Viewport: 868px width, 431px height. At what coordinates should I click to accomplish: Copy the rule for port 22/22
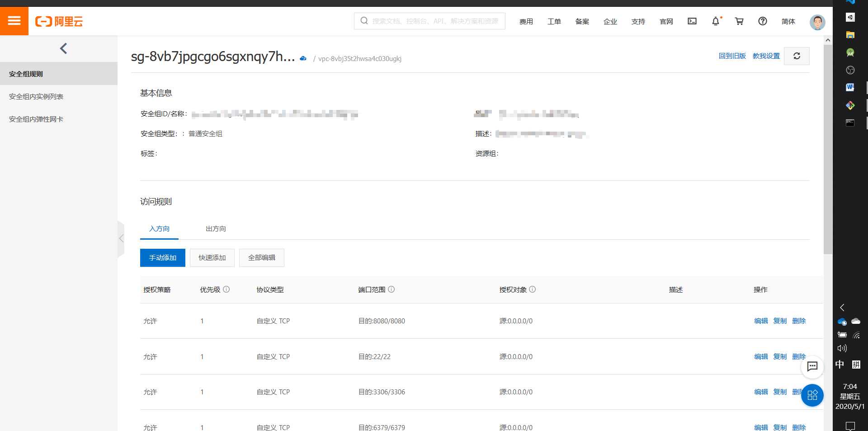tap(780, 357)
